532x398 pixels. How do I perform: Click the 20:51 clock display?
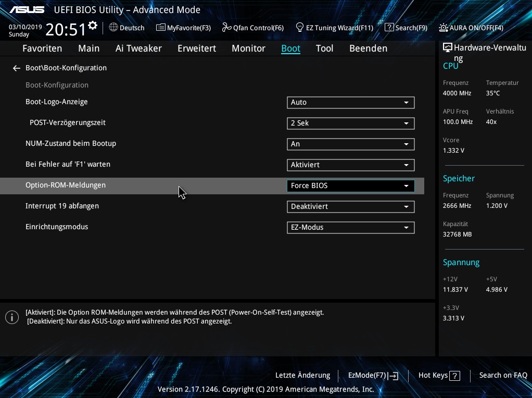66,30
